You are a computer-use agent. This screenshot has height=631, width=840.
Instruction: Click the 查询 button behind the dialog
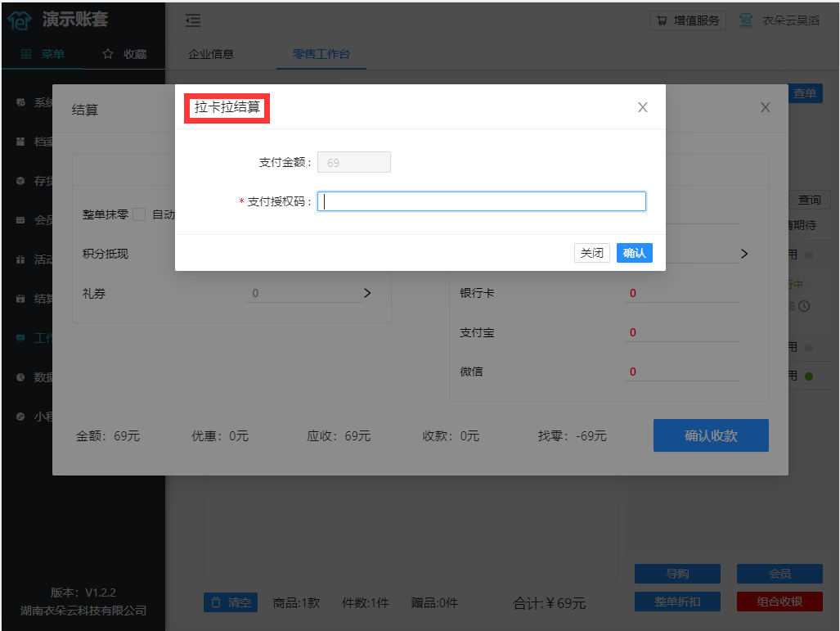pyautogui.click(x=810, y=200)
